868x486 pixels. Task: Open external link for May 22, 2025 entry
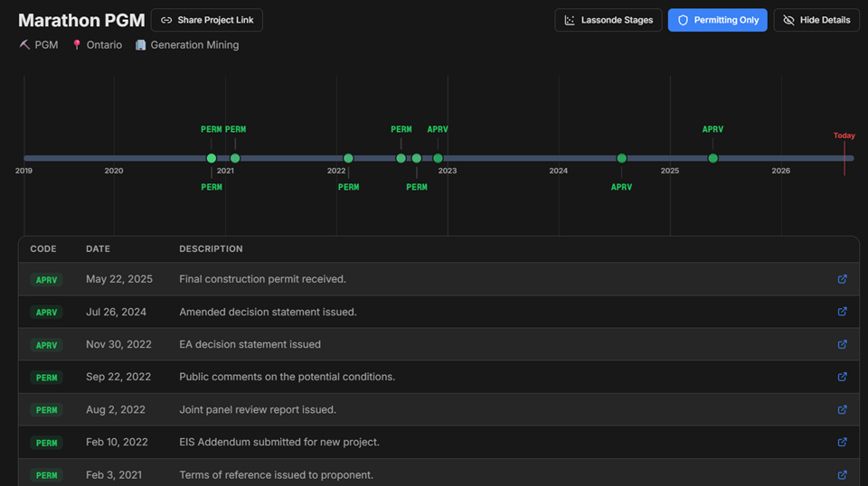(x=842, y=279)
